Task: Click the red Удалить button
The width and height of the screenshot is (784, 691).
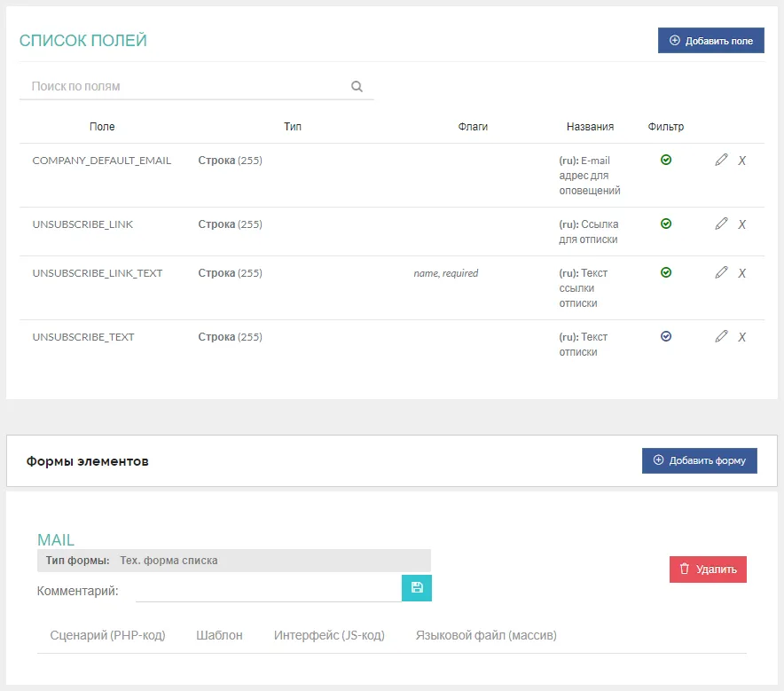Action: coord(708,569)
